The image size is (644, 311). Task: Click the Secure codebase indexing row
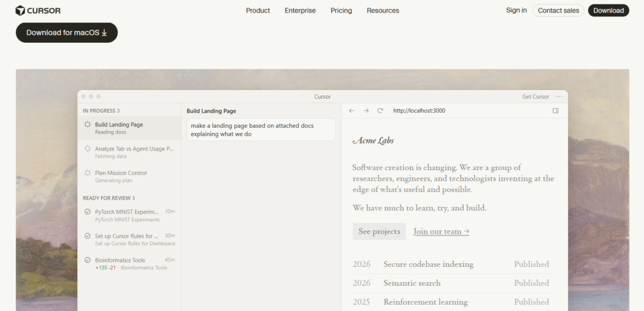coord(455,264)
